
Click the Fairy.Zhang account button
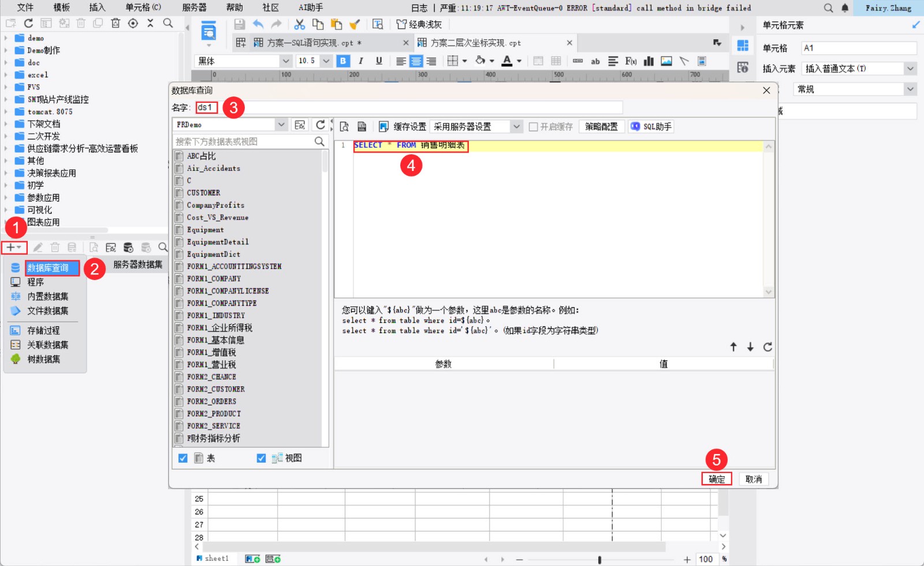tap(888, 8)
